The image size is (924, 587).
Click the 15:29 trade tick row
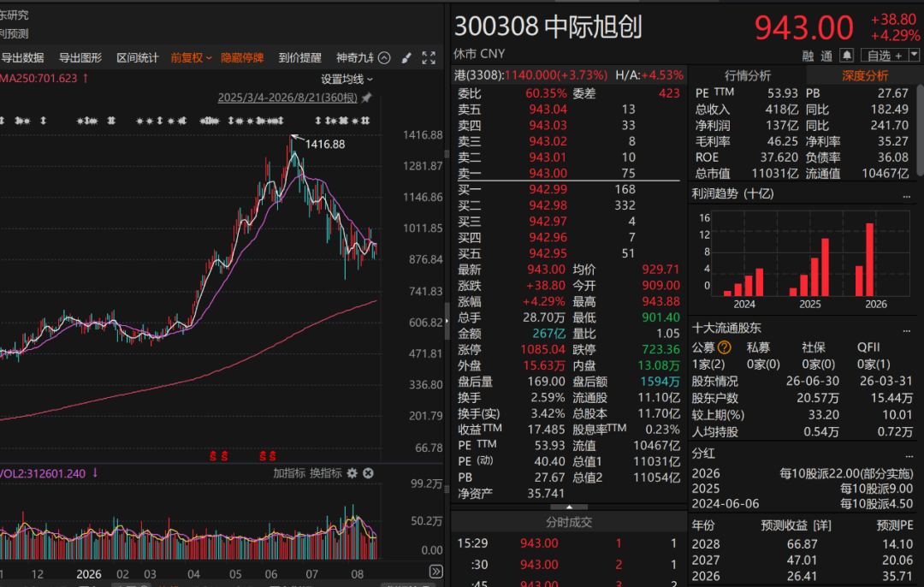click(x=569, y=543)
